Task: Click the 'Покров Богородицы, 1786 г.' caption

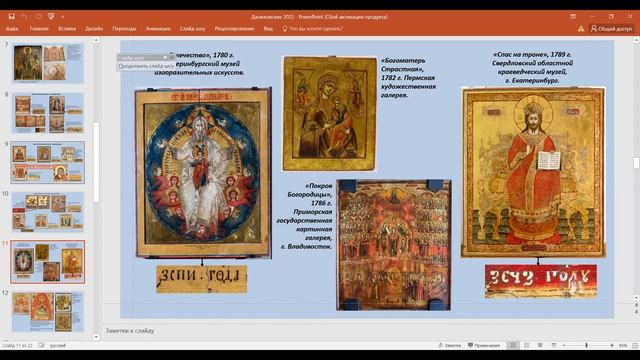Action: click(x=304, y=216)
